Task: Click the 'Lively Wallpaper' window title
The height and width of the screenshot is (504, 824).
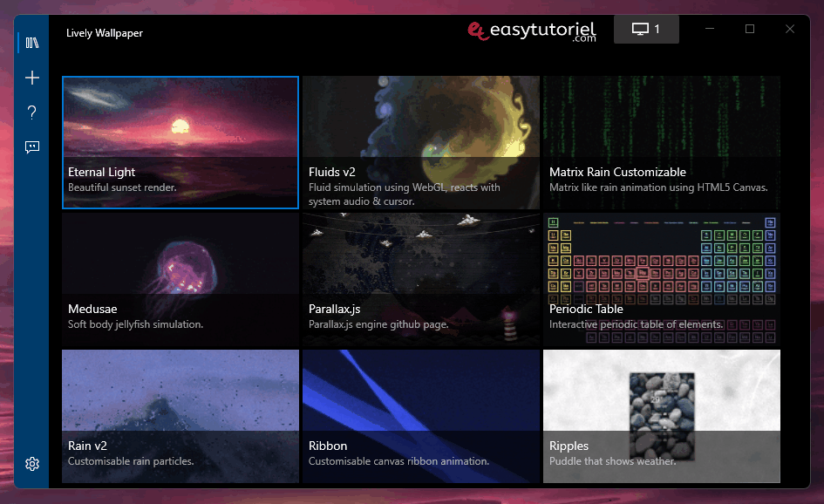Action: click(x=105, y=33)
